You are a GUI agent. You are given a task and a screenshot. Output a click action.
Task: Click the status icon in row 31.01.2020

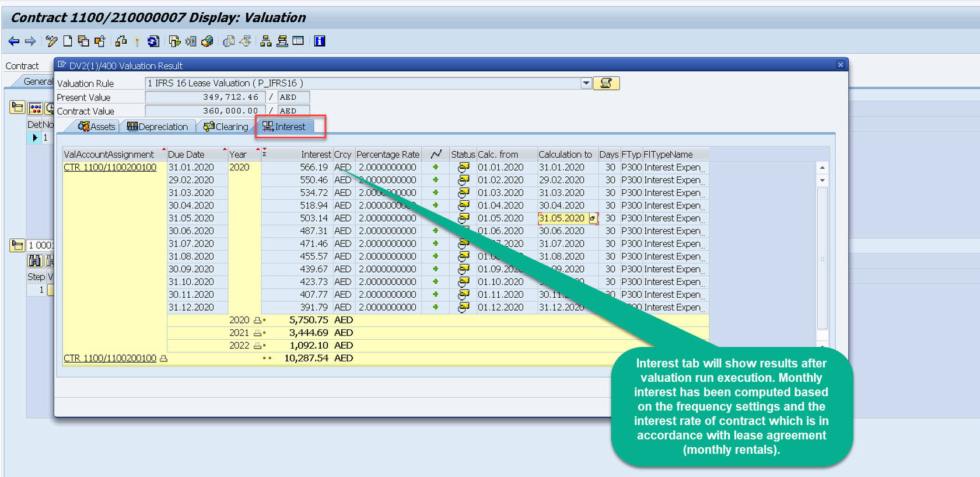pos(464,168)
